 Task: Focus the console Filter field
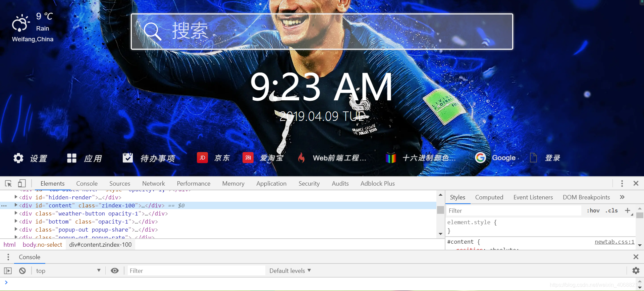tap(196, 271)
